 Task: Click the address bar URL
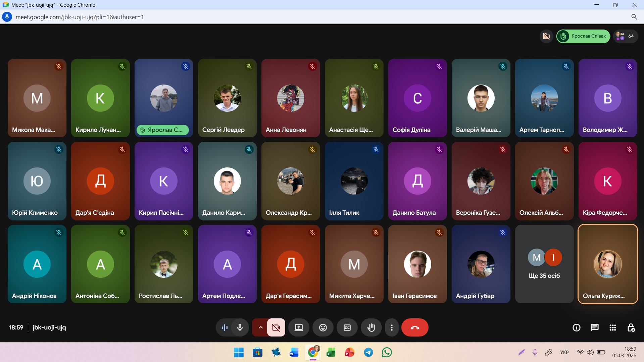pos(80,17)
